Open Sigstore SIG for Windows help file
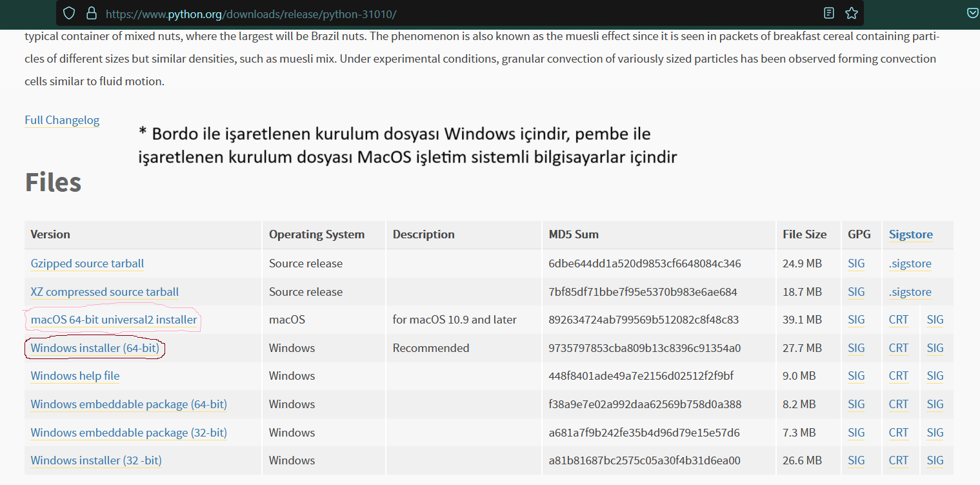Image resolution: width=980 pixels, height=485 pixels. click(935, 376)
